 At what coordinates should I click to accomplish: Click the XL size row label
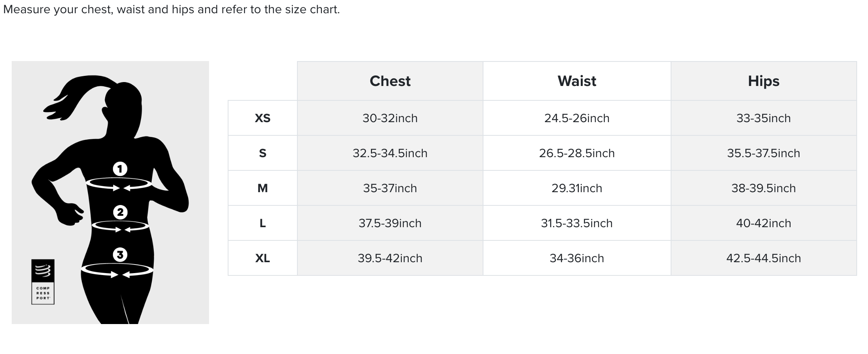(x=262, y=258)
